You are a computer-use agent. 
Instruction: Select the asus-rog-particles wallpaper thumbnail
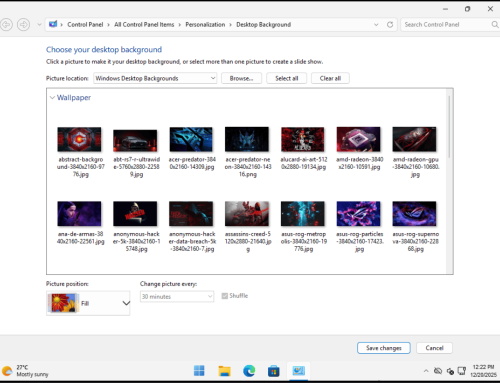359,214
